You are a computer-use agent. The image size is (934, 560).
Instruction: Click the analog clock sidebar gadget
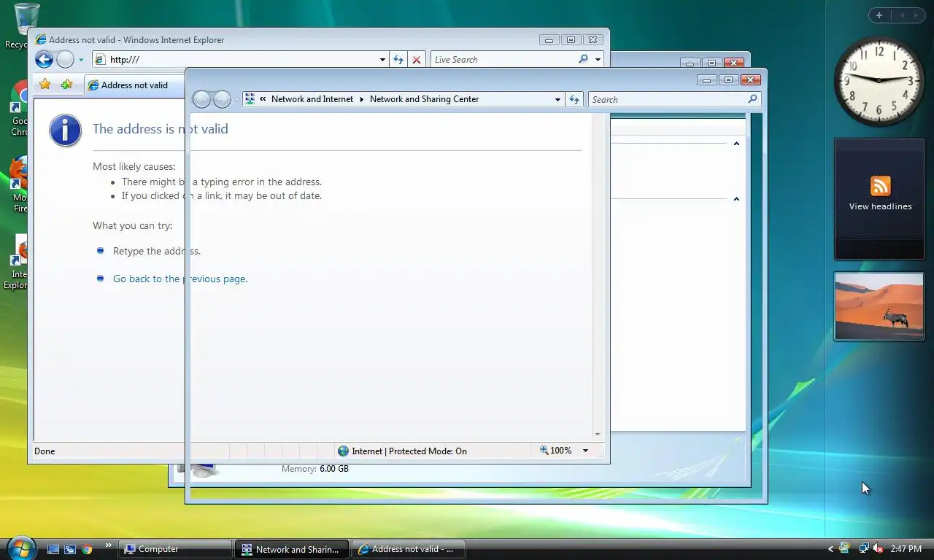coord(879,81)
